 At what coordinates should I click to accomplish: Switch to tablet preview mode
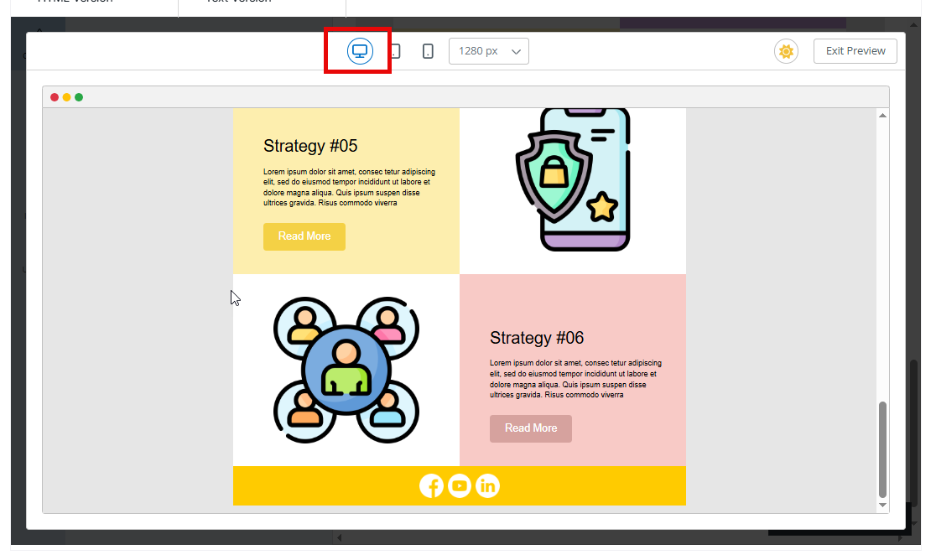point(395,51)
